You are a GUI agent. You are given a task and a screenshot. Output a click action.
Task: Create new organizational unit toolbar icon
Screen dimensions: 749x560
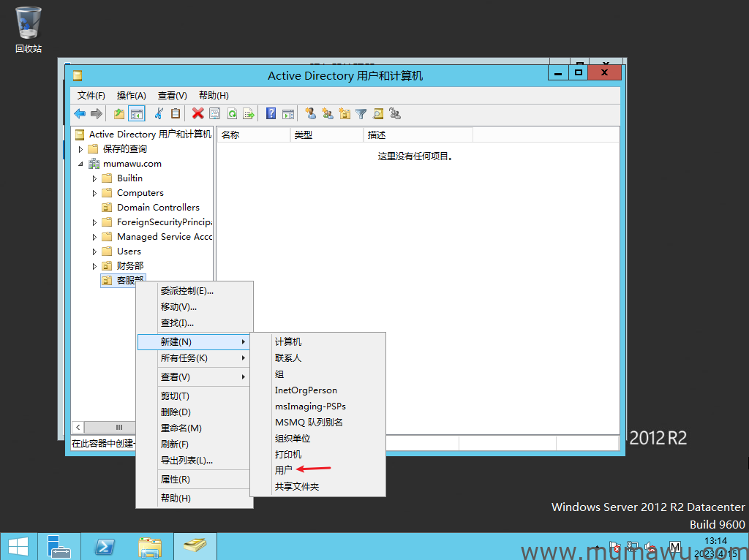click(x=345, y=113)
